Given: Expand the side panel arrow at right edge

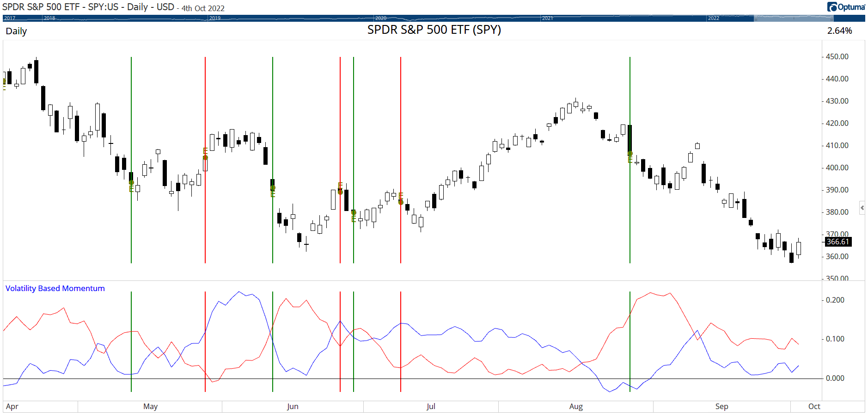Looking at the screenshot, I should [x=862, y=208].
